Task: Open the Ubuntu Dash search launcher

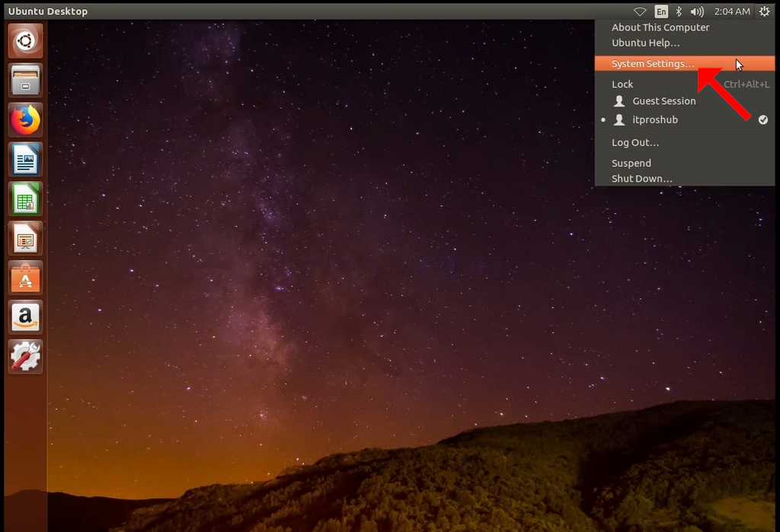Action: pyautogui.click(x=25, y=41)
